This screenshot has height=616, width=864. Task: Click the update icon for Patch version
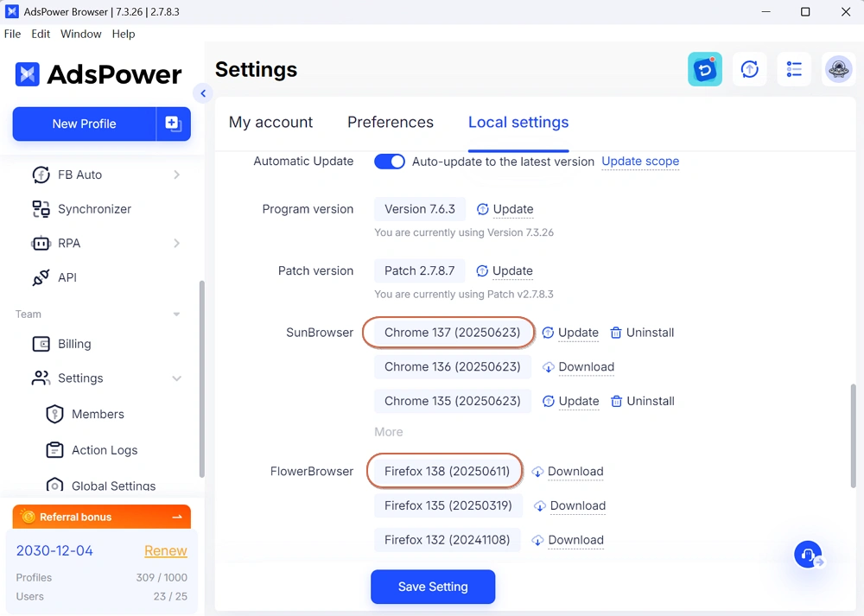click(x=482, y=271)
